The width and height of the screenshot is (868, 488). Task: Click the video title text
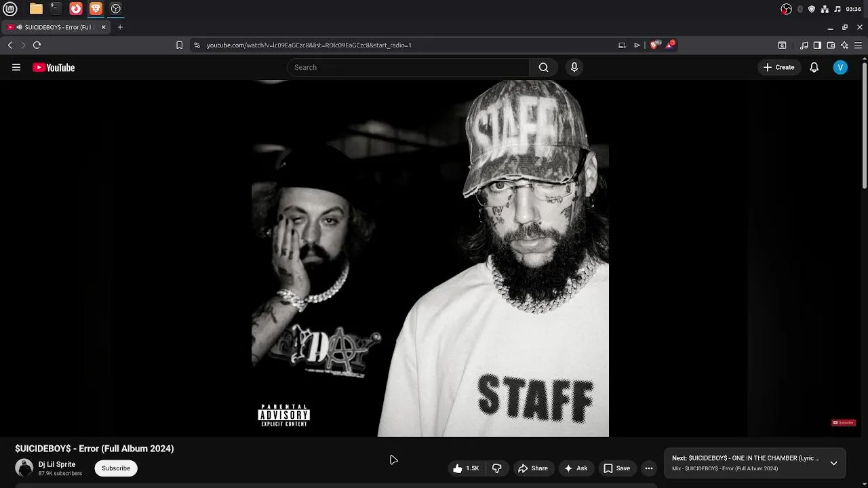point(94,449)
